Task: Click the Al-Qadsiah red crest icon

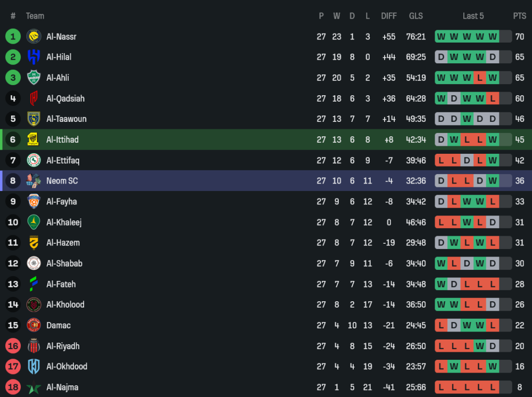Action: click(34, 98)
